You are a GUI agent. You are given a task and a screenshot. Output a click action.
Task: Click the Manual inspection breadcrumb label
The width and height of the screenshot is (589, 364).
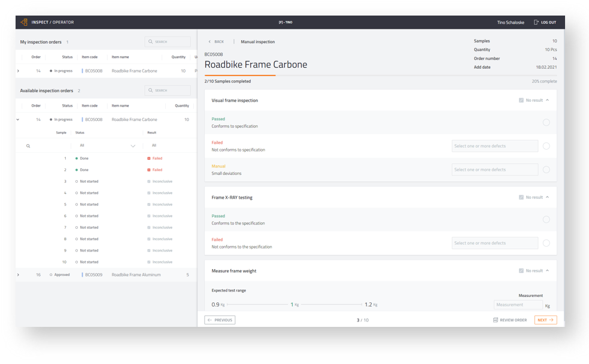click(x=257, y=42)
